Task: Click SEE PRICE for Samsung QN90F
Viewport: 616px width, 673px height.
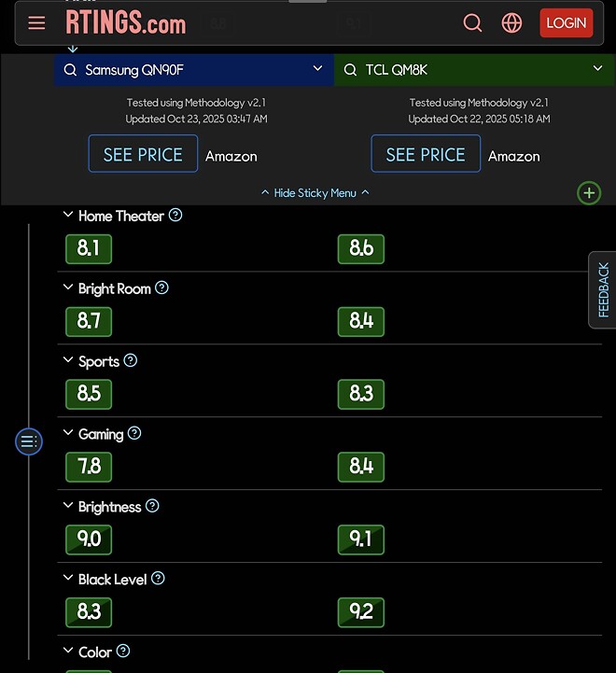Action: pos(143,154)
